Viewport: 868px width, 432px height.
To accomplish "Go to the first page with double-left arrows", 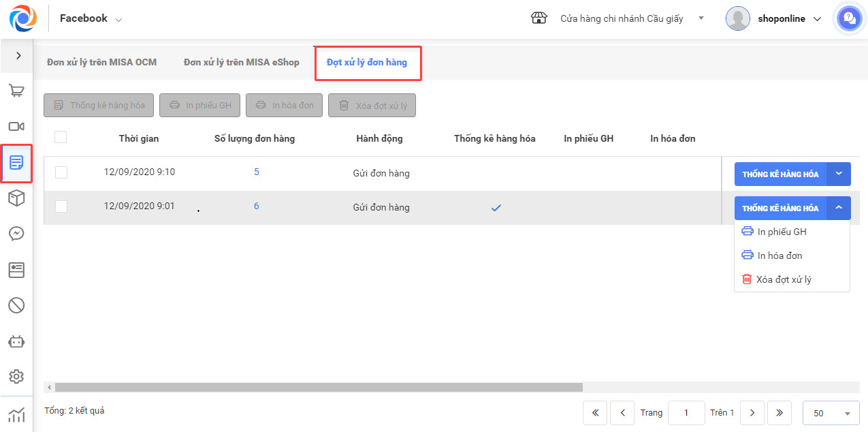I will [x=595, y=413].
